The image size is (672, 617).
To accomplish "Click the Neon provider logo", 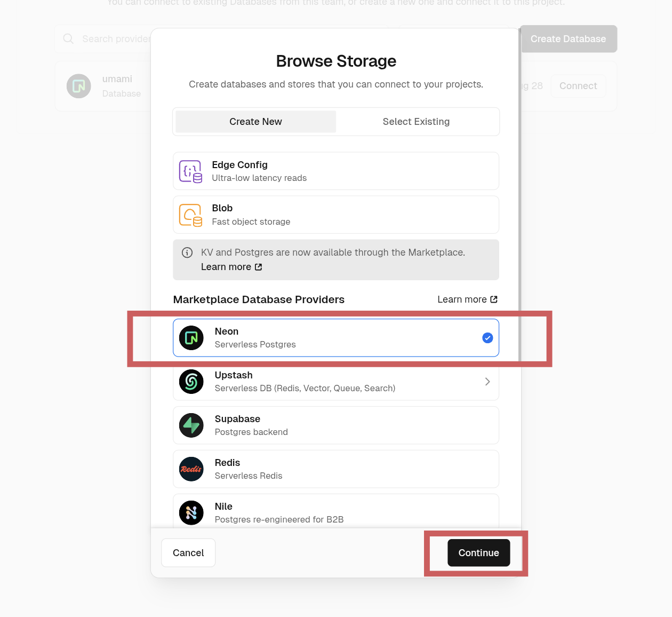I will 191,338.
